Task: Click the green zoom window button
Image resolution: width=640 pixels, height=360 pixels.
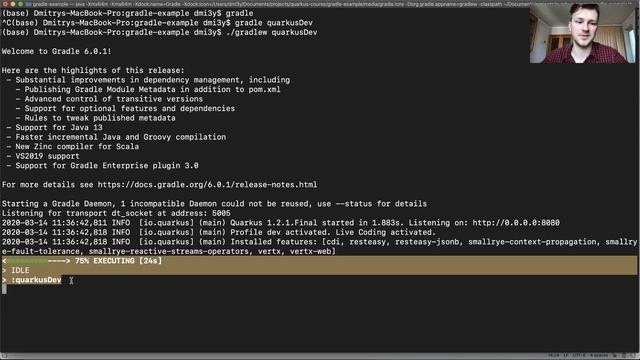Action: coord(20,4)
